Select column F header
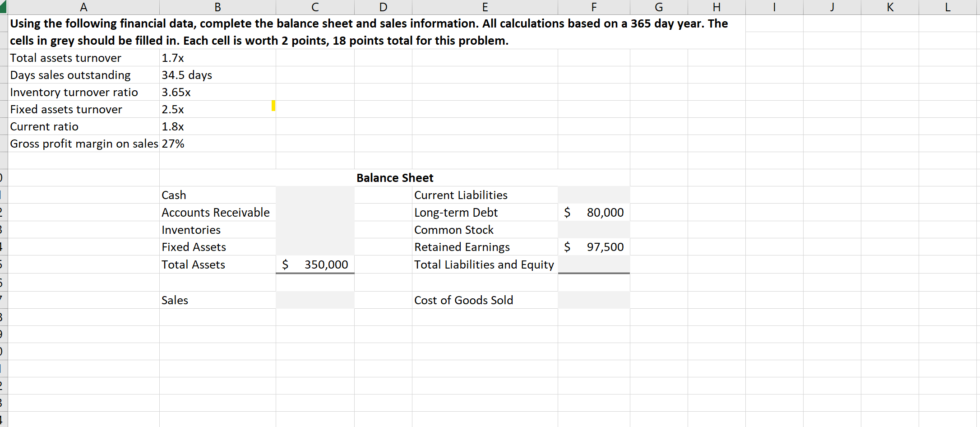This screenshot has height=427, width=980. pyautogui.click(x=594, y=7)
